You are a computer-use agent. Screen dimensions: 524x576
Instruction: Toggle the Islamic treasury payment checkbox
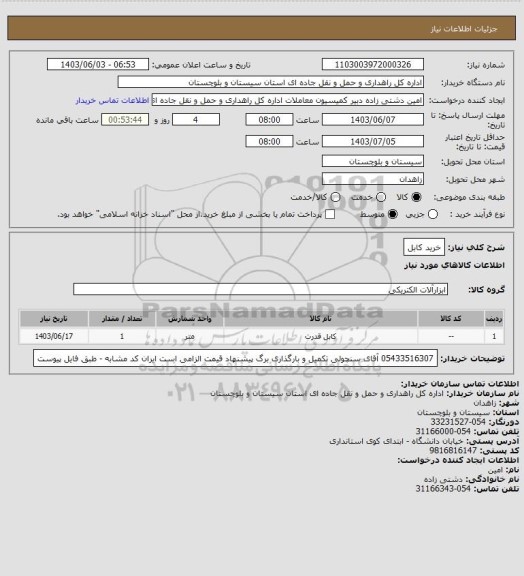coord(330,214)
